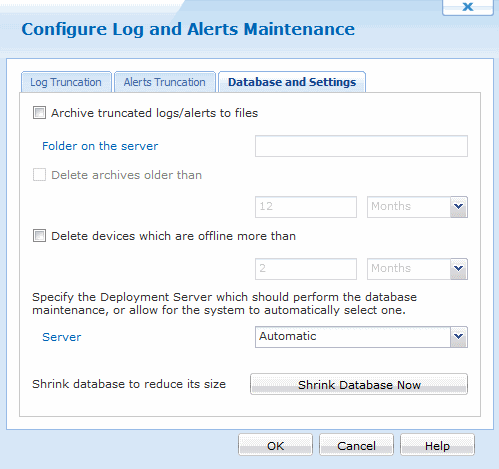This screenshot has width=499, height=469.
Task: Switch to the Alerts Truncation tab
Action: pyautogui.click(x=165, y=82)
